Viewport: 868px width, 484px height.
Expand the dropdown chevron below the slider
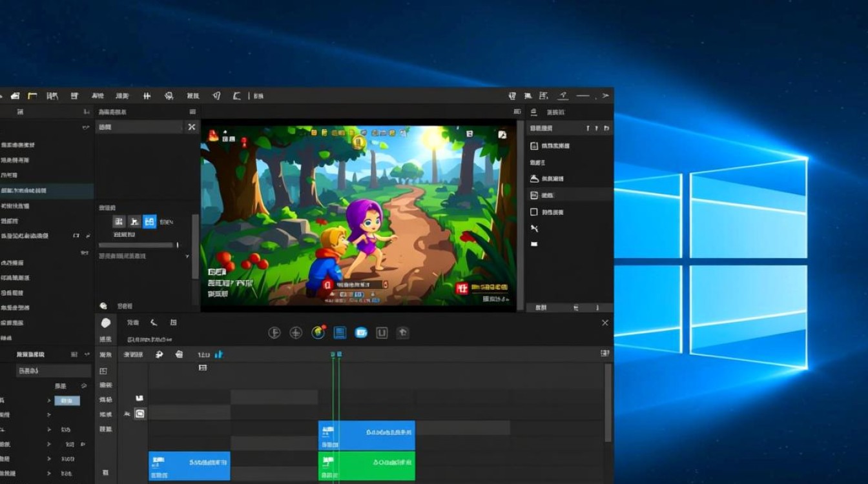pyautogui.click(x=187, y=256)
